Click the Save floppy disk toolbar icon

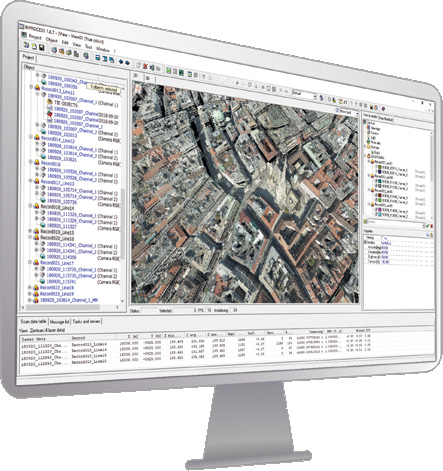tap(42, 48)
